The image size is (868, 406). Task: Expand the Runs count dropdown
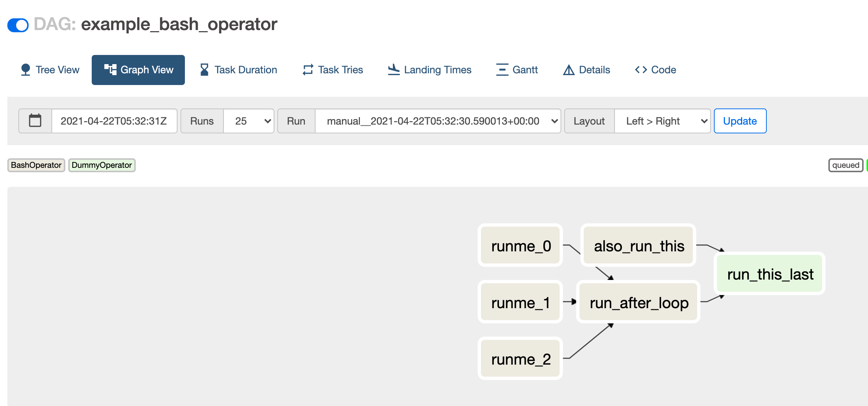249,121
